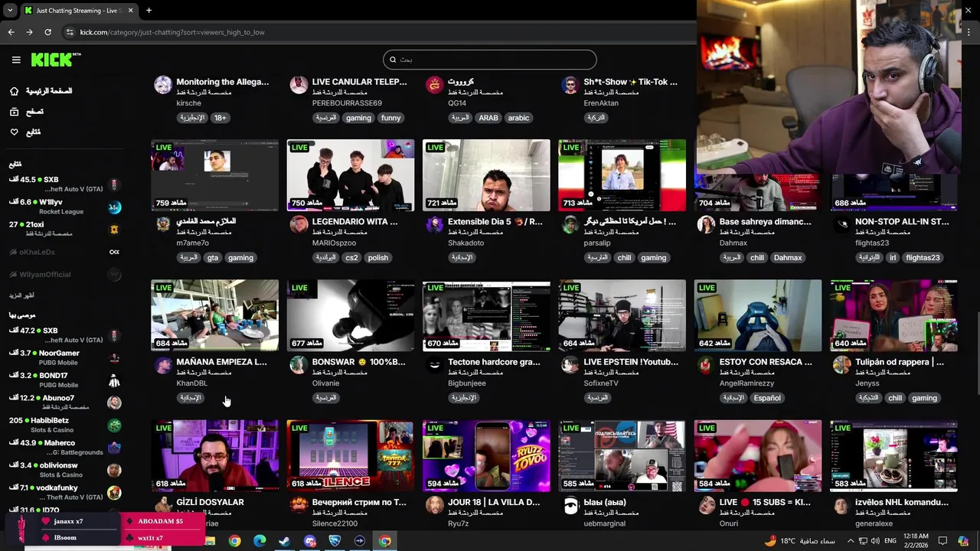
Task: Open NoorGamer in recommended list
Action: coord(64,357)
